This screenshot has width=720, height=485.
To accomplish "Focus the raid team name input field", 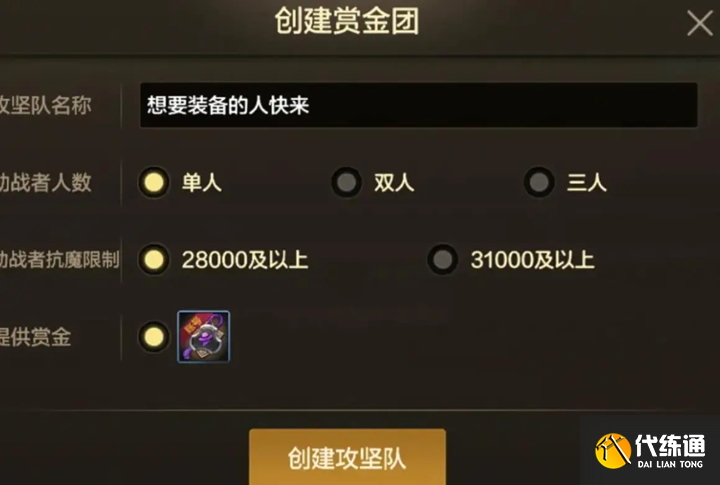I will tap(419, 105).
